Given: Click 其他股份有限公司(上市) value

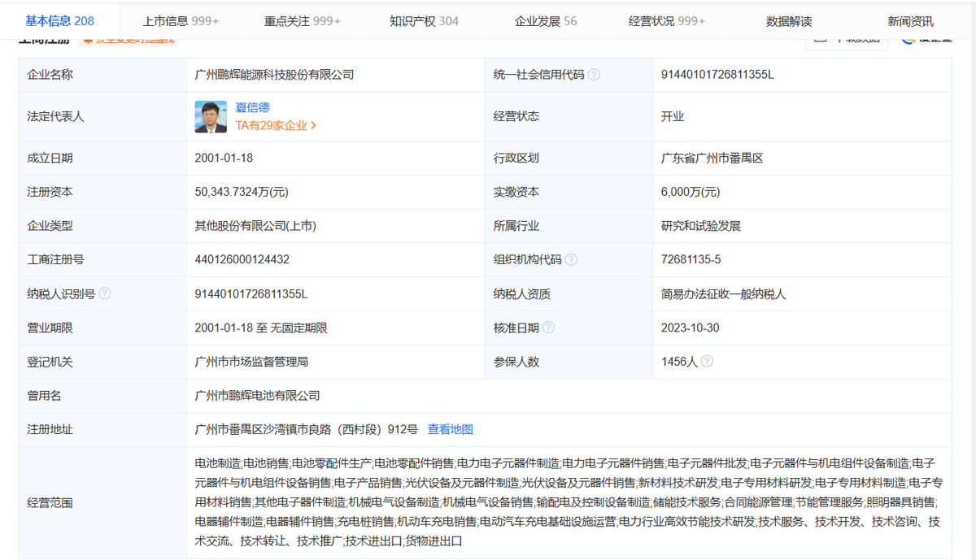Looking at the screenshot, I should click(x=255, y=226).
